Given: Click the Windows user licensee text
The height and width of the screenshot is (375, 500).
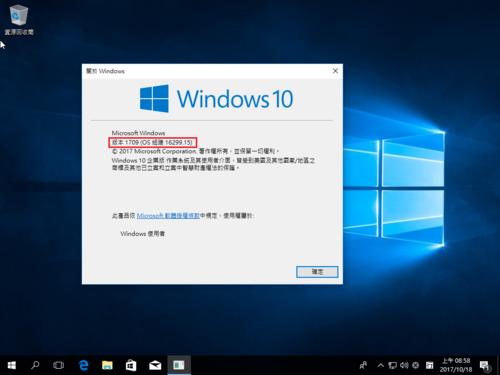Looking at the screenshot, I should click(143, 234).
